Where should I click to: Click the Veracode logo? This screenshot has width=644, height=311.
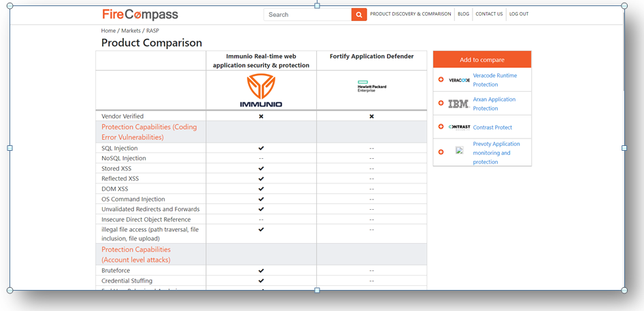pos(459,80)
